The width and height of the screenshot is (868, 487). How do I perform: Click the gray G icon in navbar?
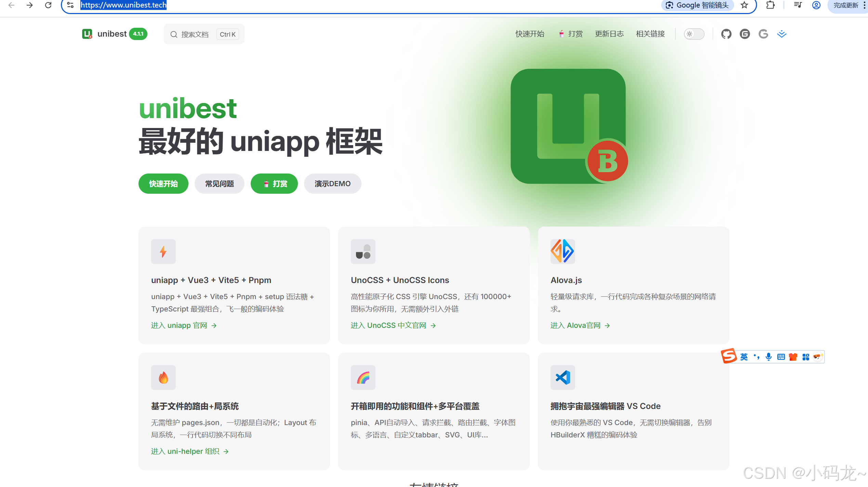tap(763, 34)
